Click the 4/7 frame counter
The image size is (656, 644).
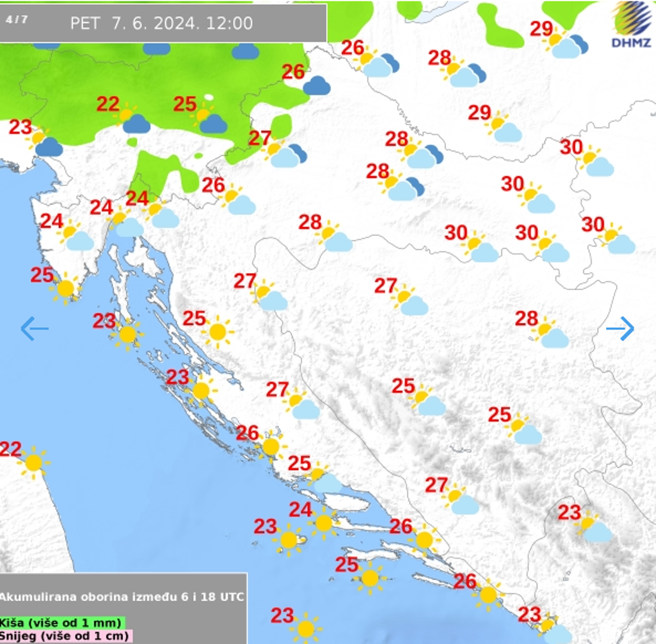tap(17, 19)
